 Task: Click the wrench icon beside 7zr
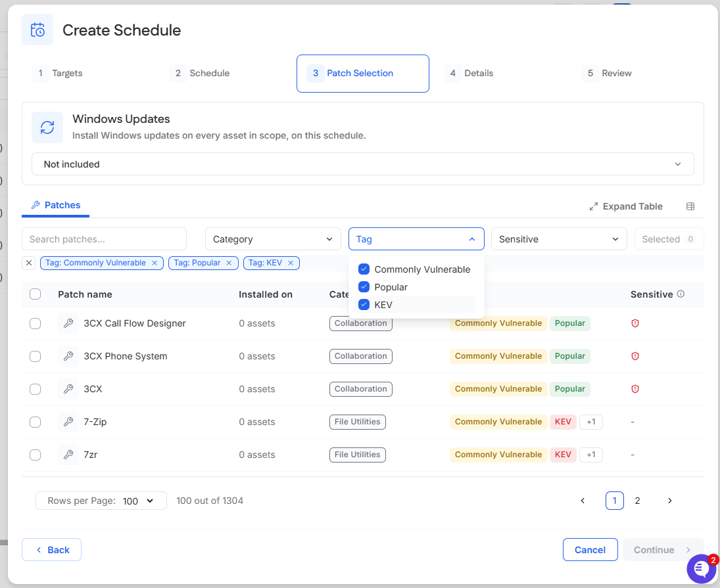point(68,455)
